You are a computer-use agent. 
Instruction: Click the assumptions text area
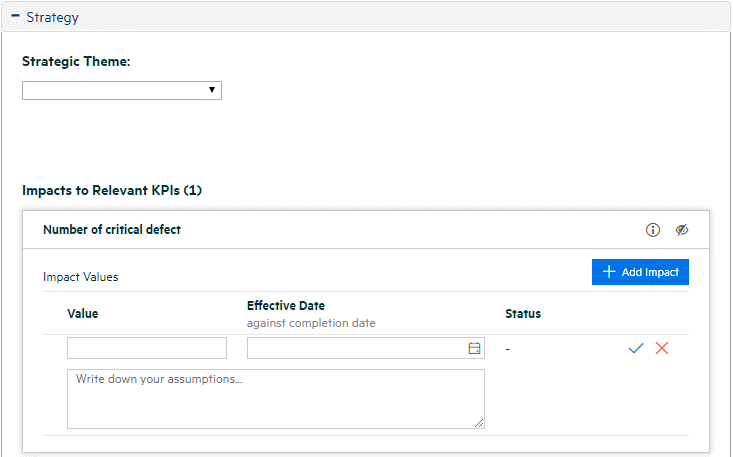pyautogui.click(x=276, y=399)
